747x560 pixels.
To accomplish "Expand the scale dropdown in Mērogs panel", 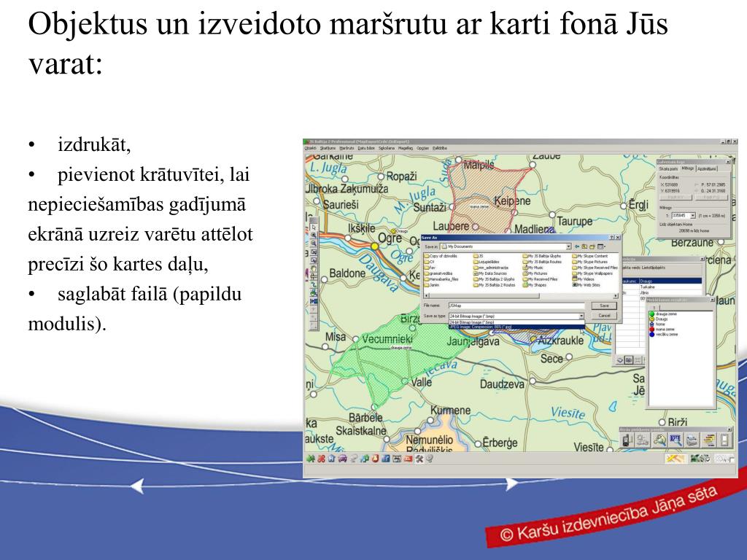I will (693, 216).
